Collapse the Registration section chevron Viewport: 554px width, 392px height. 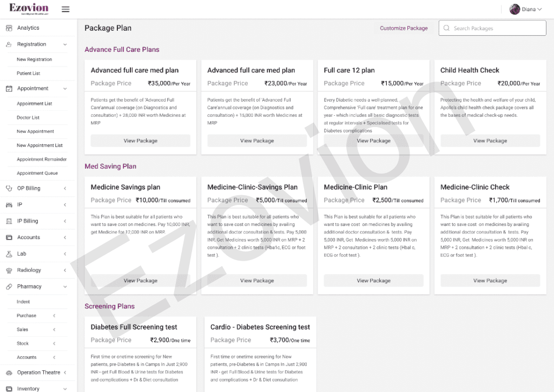(65, 44)
